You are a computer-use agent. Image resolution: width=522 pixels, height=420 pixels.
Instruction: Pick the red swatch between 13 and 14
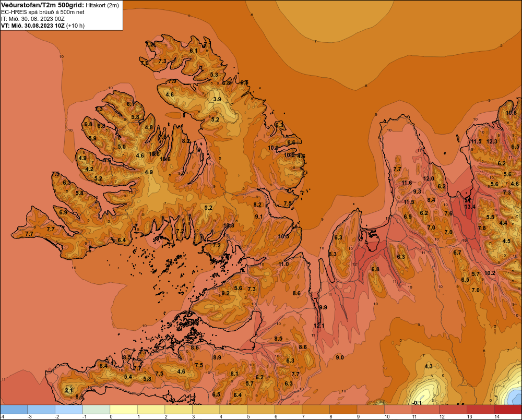tap(480, 410)
